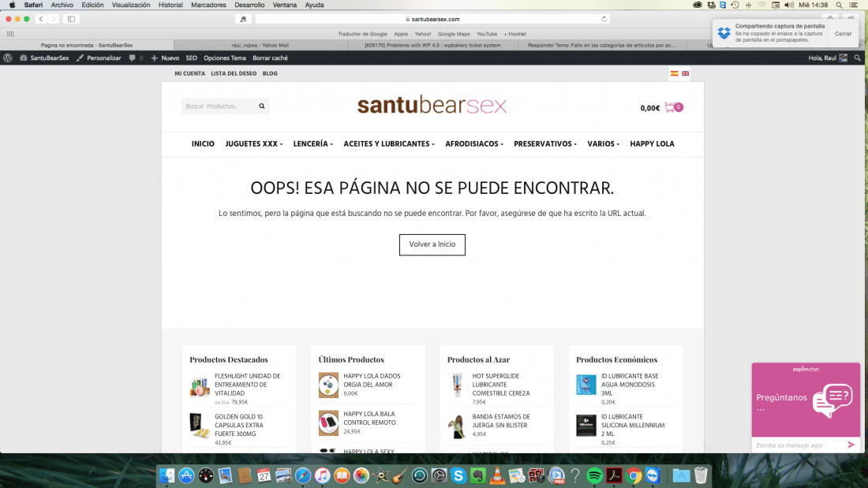Screen dimensions: 868x488
Task: Open the Favorites grid icon
Action: [10, 34]
